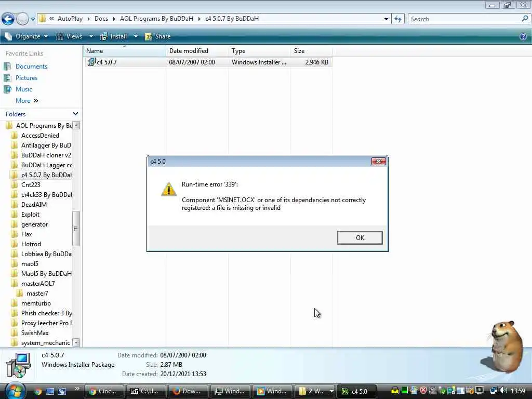Image resolution: width=532 pixels, height=399 pixels.
Task: Select master7 subfolder in tree
Action: [x=37, y=294]
